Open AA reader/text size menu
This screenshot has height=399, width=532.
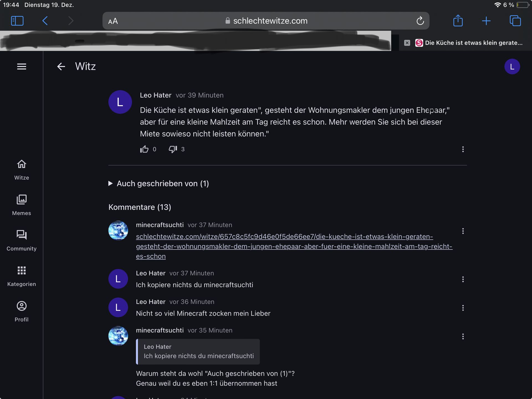coord(113,21)
